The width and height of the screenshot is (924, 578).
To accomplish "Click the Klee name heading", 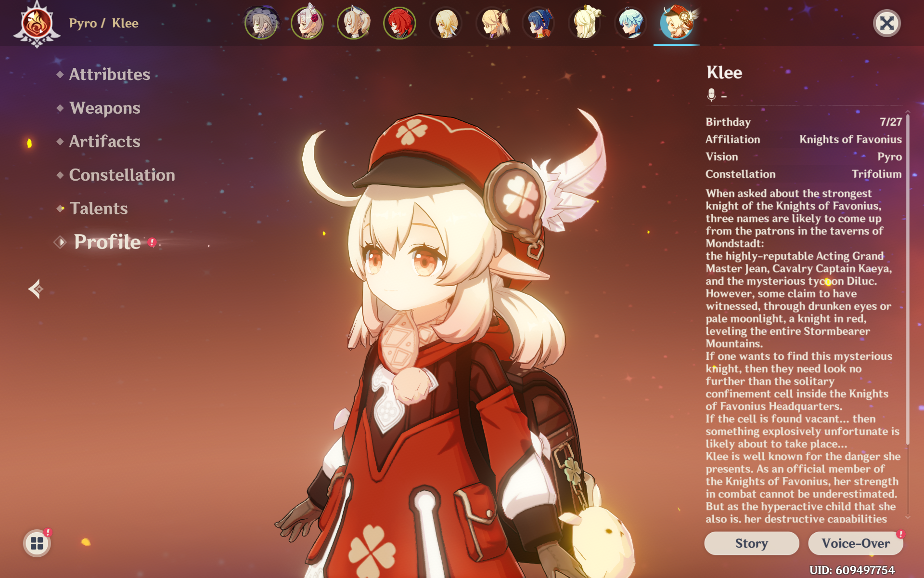I will pyautogui.click(x=724, y=72).
